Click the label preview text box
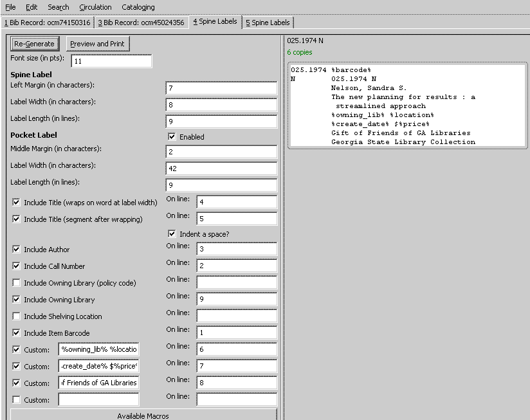Image resolution: width=530 pixels, height=420 pixels. [x=407, y=105]
